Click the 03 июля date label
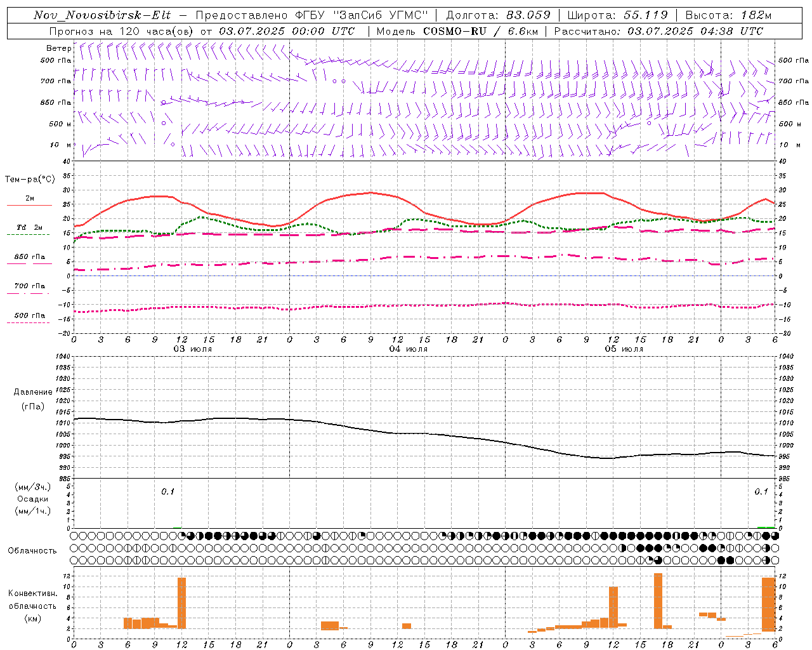The image size is (812, 650). tap(193, 349)
